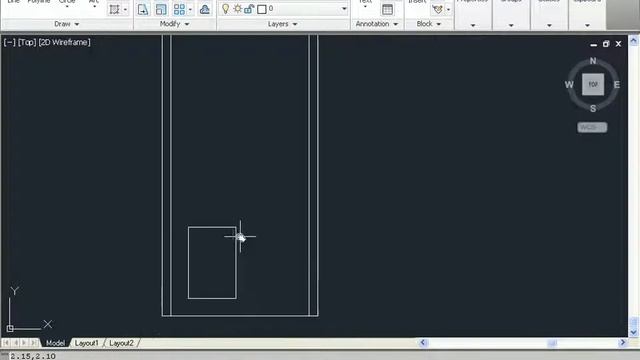Viewport: 640px width, 360px height.
Task: Select the Scale tool in Modify panel
Action: pyautogui.click(x=161, y=9)
